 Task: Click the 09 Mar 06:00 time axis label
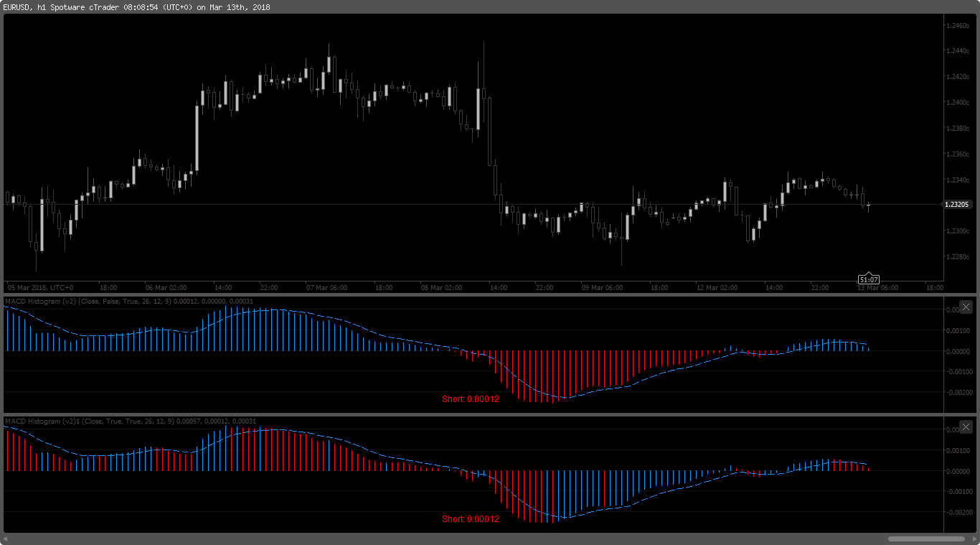[602, 287]
